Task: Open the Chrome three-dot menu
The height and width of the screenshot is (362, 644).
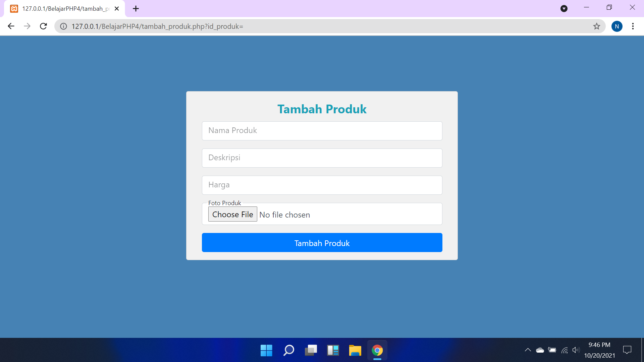Action: tap(633, 26)
